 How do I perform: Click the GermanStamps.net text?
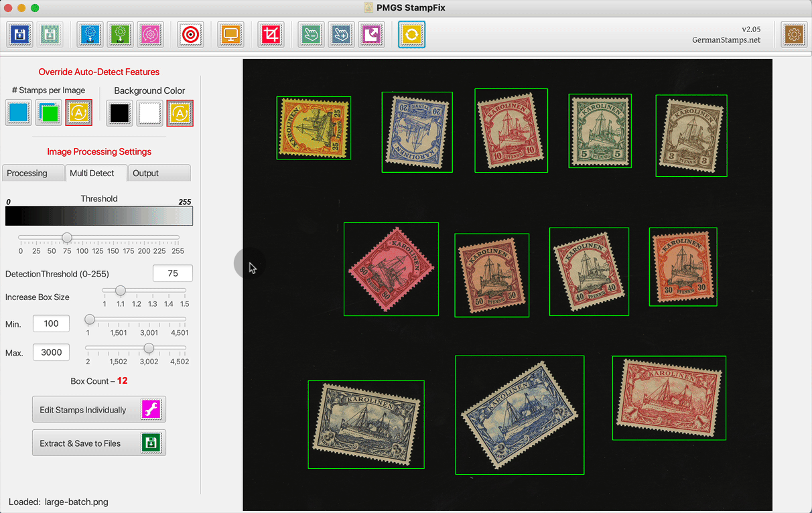pyautogui.click(x=726, y=40)
